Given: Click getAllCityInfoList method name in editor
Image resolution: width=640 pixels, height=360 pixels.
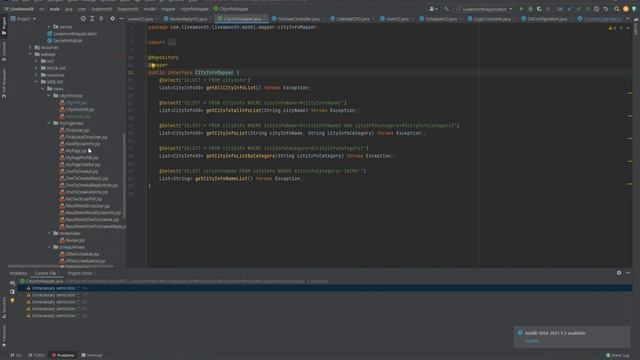Looking at the screenshot, I should [231, 88].
